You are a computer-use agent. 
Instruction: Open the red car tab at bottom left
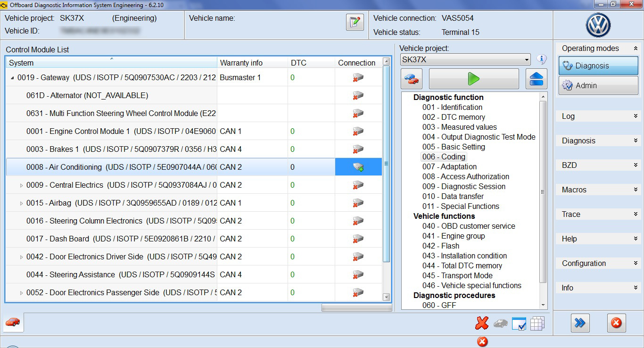(13, 322)
